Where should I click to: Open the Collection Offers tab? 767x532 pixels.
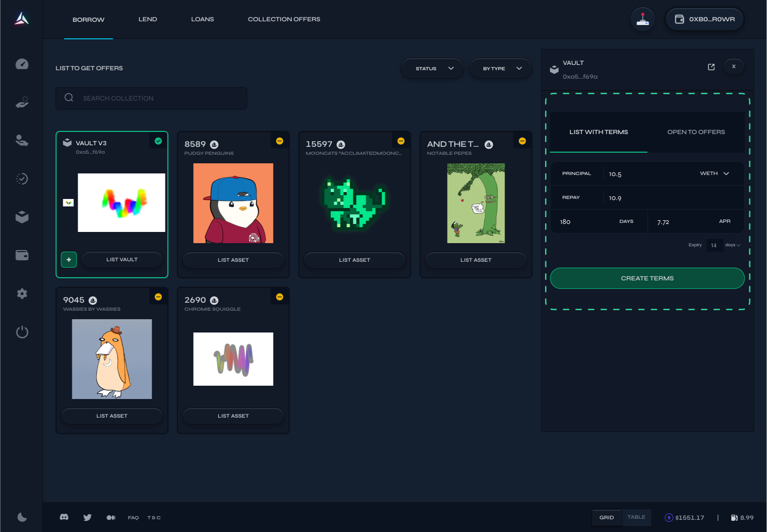[x=284, y=19]
